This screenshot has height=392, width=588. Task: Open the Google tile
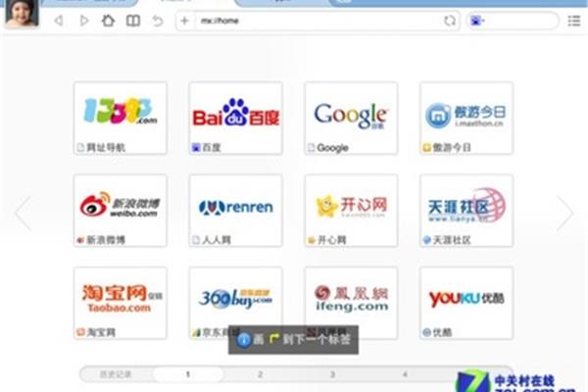click(x=352, y=119)
